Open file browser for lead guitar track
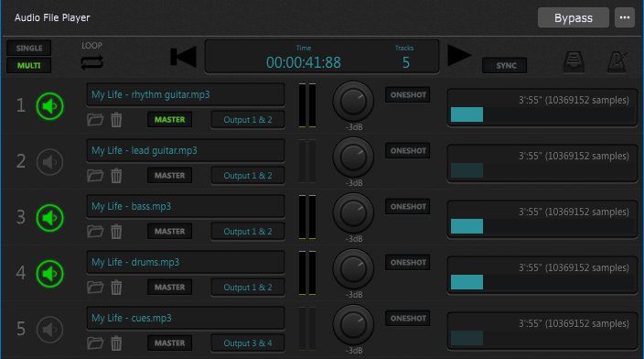The width and height of the screenshot is (644, 359). [95, 176]
